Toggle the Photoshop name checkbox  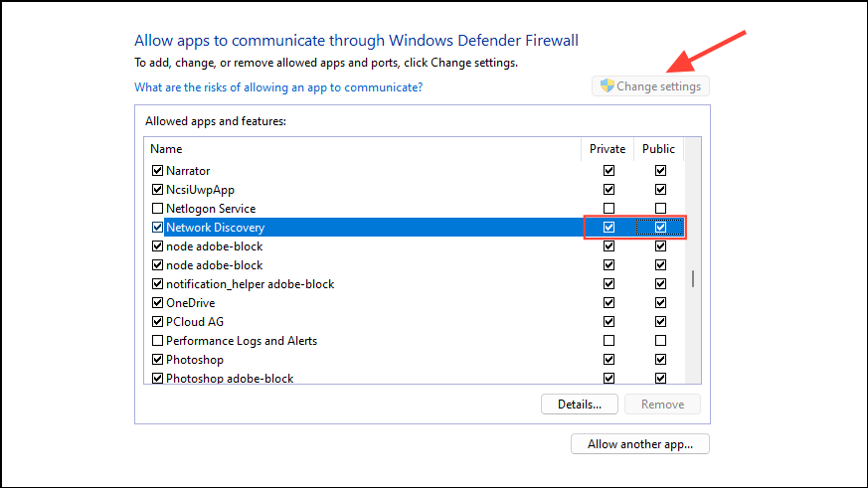coord(157,359)
